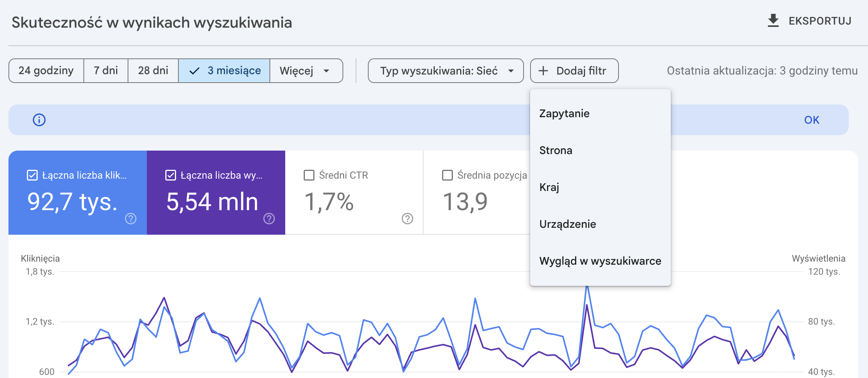Click the 1,7% CTR value
The image size is (868, 378).
click(x=329, y=202)
